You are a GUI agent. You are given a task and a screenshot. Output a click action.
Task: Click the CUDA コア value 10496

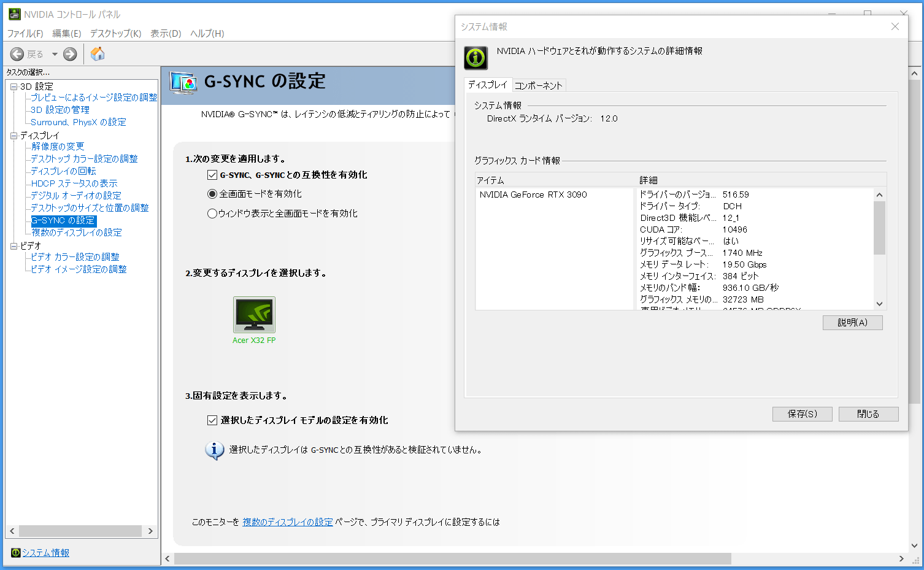tap(734, 229)
